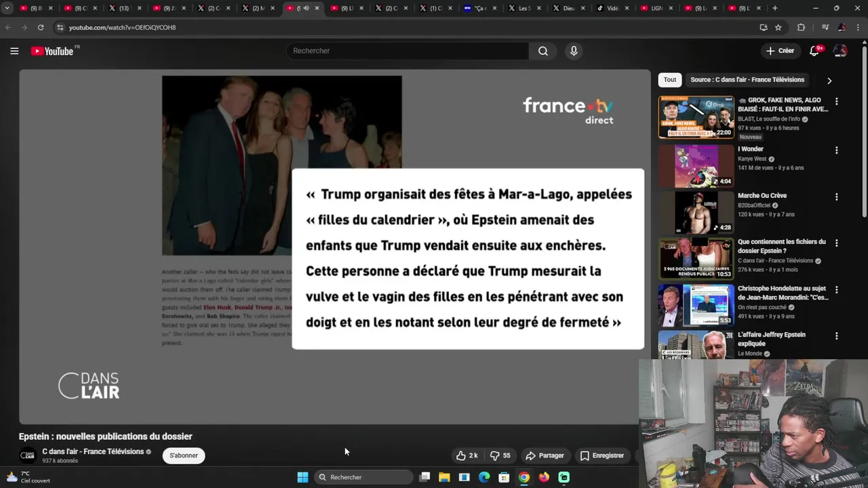The width and height of the screenshot is (868, 488).
Task: Click install app icon in address bar
Action: point(764,27)
